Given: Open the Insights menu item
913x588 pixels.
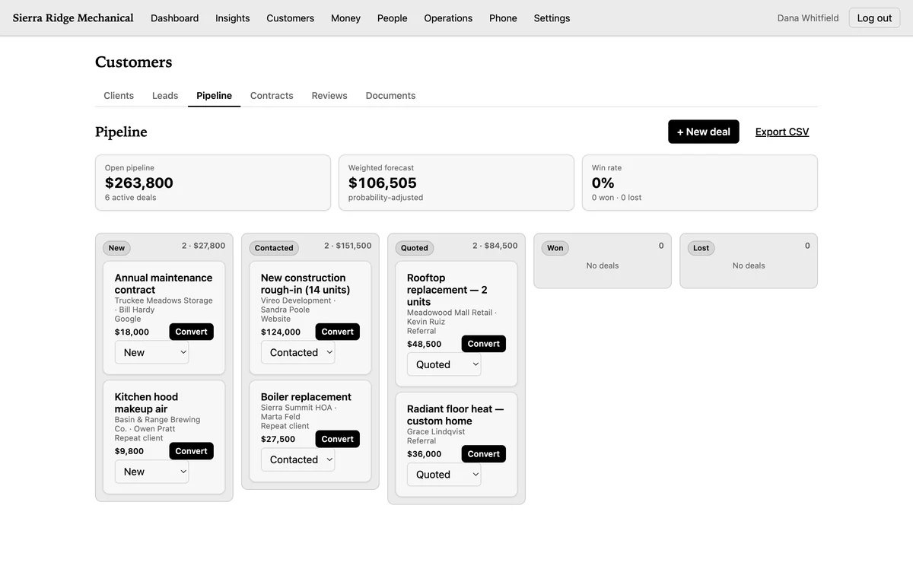Looking at the screenshot, I should point(232,18).
